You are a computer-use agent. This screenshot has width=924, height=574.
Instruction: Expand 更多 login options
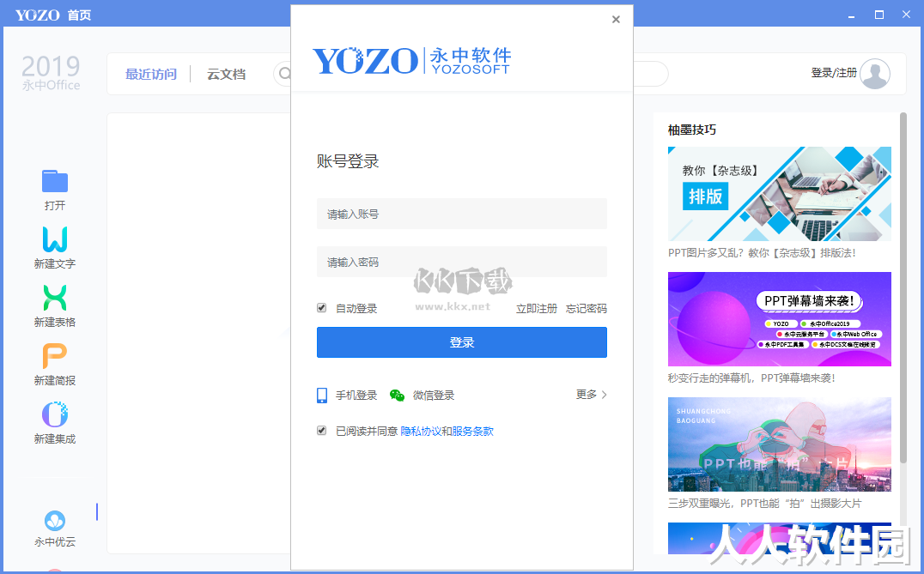(x=591, y=395)
